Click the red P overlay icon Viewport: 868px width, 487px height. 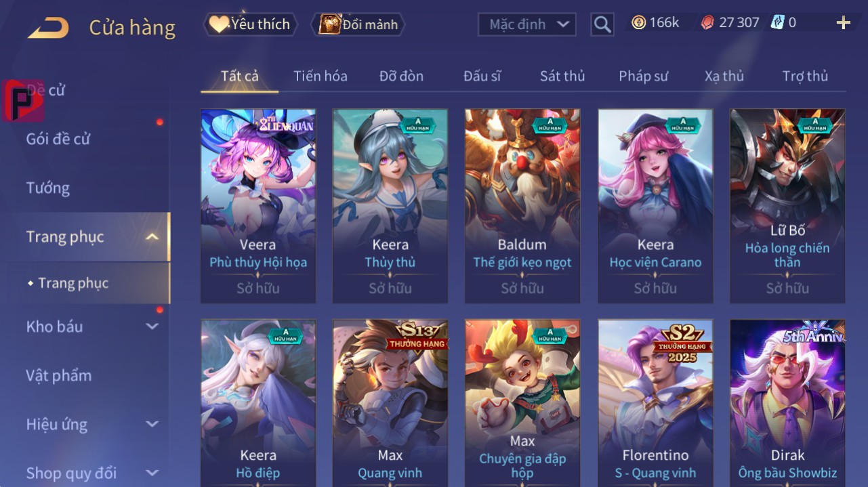(x=22, y=101)
